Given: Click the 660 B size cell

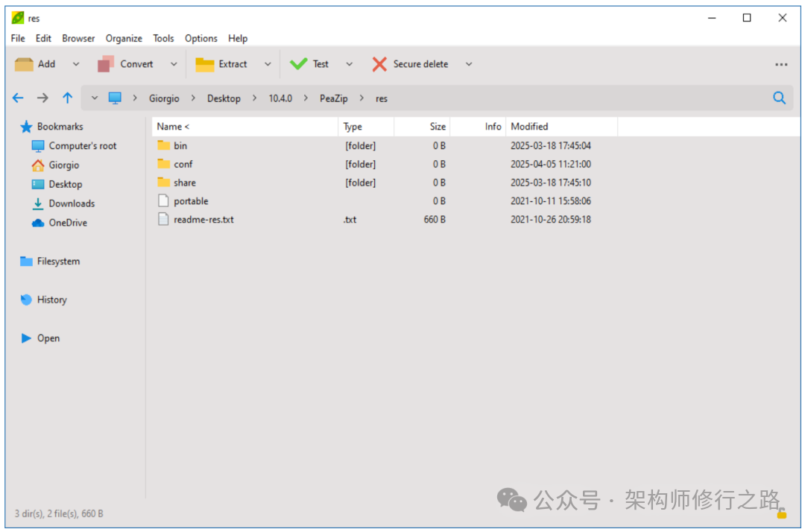Looking at the screenshot, I should [435, 220].
